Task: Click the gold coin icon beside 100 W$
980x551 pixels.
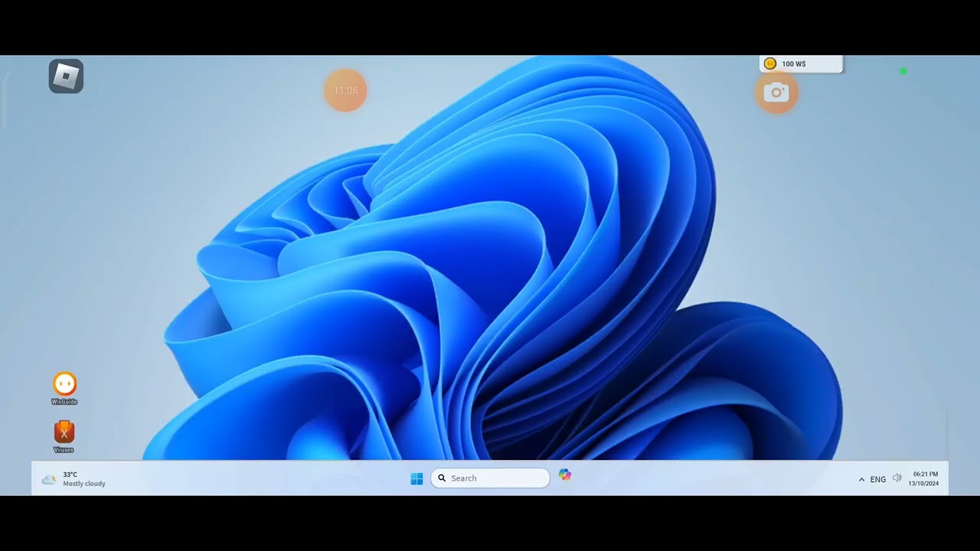Action: pyautogui.click(x=770, y=64)
